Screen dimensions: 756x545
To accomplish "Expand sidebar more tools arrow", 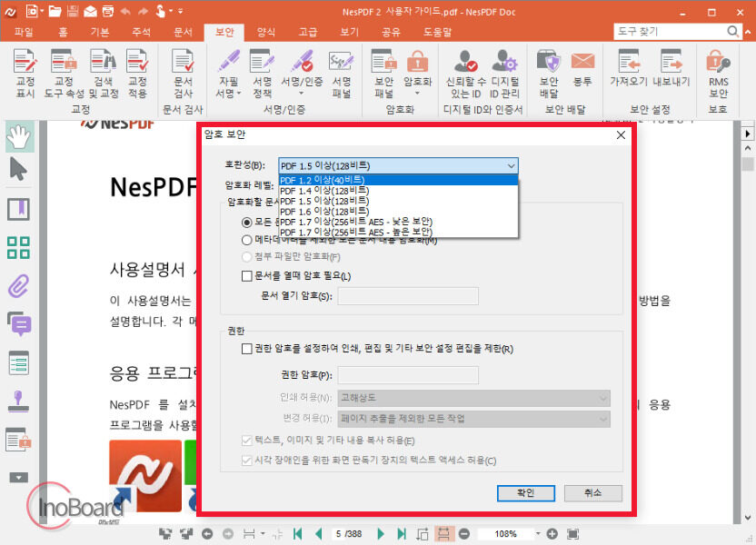I will pos(19,478).
